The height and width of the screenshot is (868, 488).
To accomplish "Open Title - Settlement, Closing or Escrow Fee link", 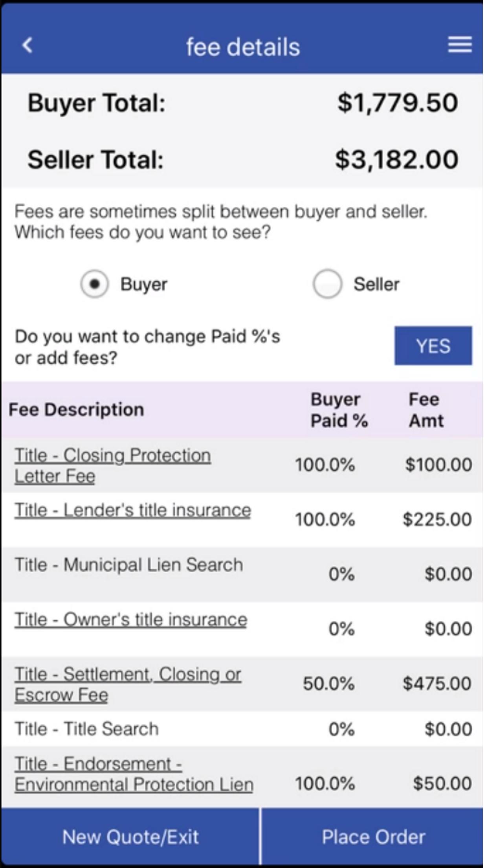I will coord(128,684).
